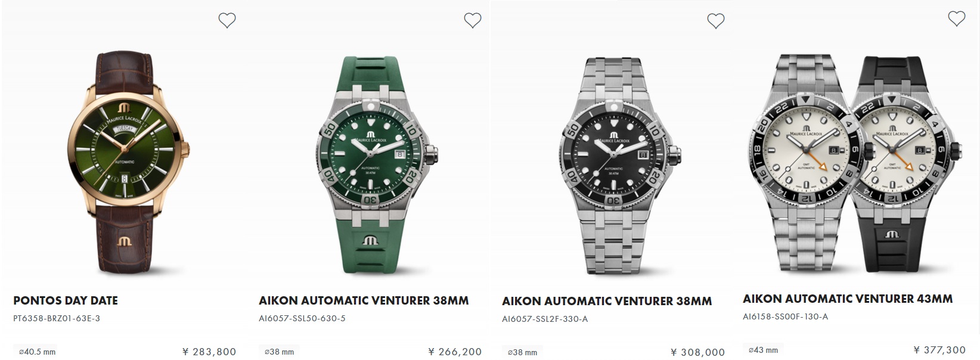Click reference AI6057-SSL50-630-5
The image size is (980, 360).
point(302,318)
